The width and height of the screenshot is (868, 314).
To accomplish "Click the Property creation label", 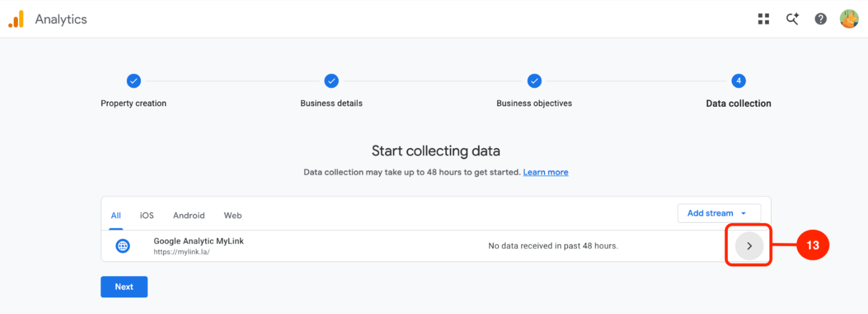I will coord(133,103).
